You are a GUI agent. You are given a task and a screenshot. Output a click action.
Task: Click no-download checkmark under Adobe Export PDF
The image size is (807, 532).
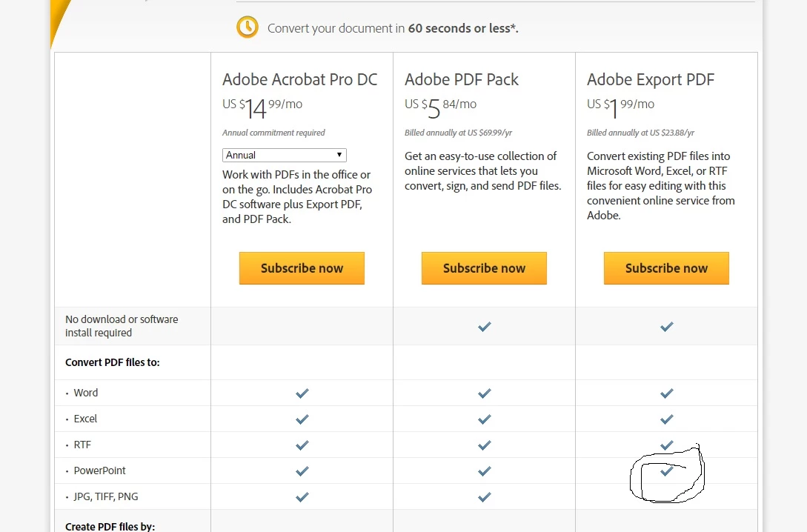pos(666,327)
